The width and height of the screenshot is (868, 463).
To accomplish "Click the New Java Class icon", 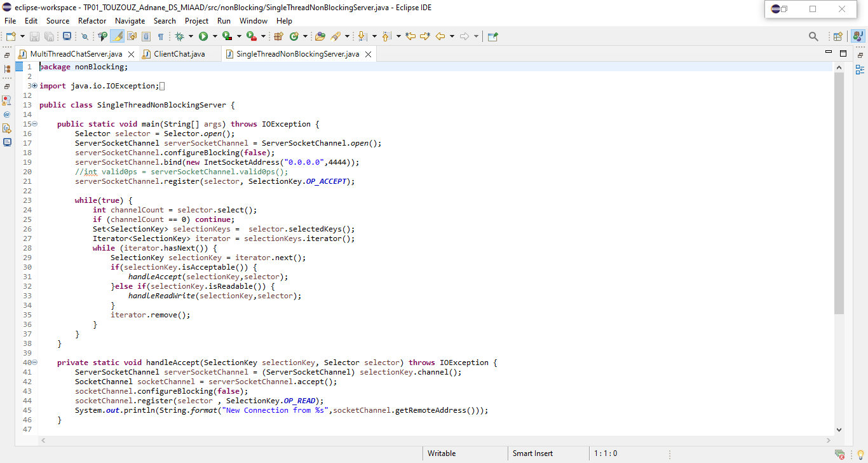I will [x=294, y=36].
